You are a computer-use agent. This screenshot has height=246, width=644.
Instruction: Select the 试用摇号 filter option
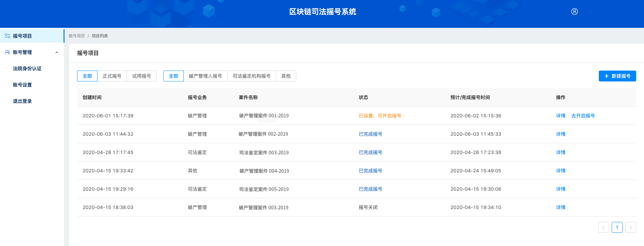click(x=142, y=76)
